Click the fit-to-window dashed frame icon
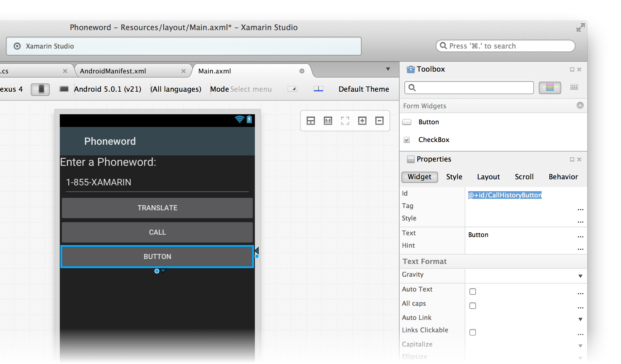 [x=345, y=121]
